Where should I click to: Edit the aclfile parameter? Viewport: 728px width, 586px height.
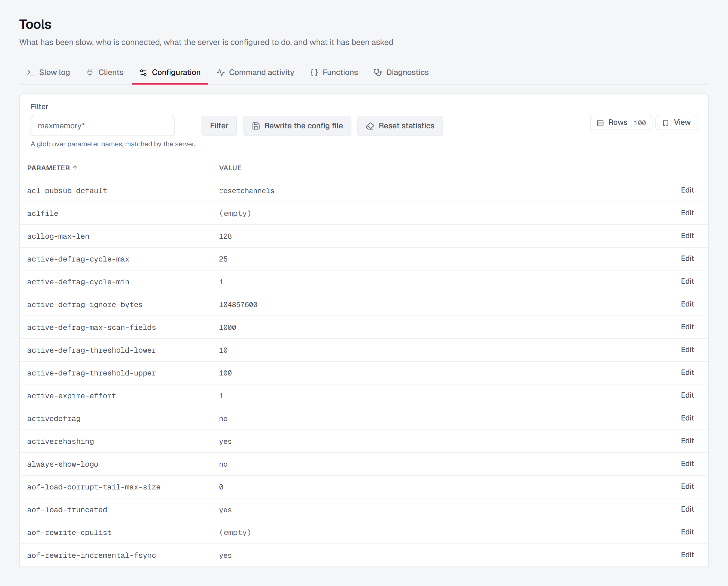687,213
